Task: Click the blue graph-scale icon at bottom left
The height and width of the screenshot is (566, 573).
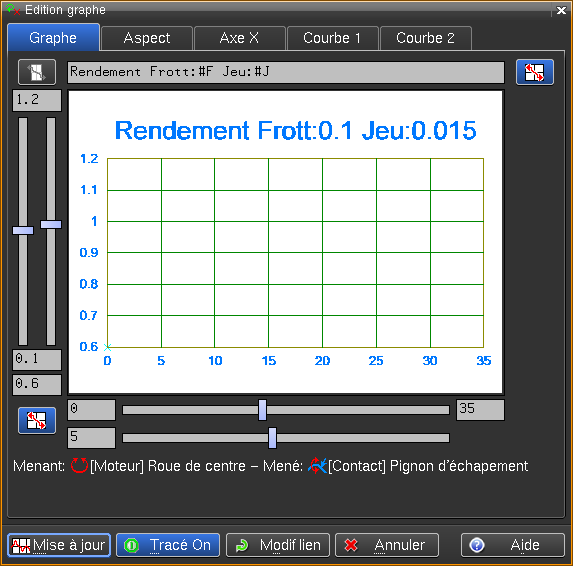Action: [x=37, y=420]
